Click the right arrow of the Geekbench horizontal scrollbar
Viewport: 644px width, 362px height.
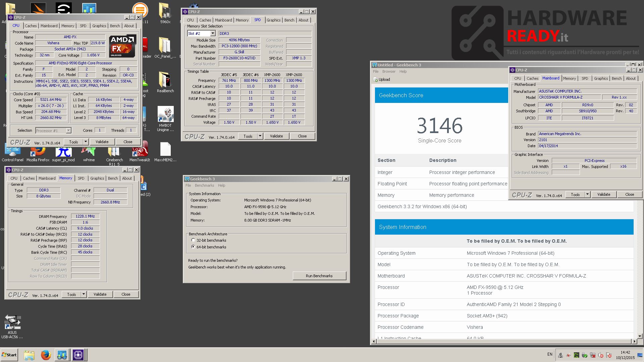point(634,342)
